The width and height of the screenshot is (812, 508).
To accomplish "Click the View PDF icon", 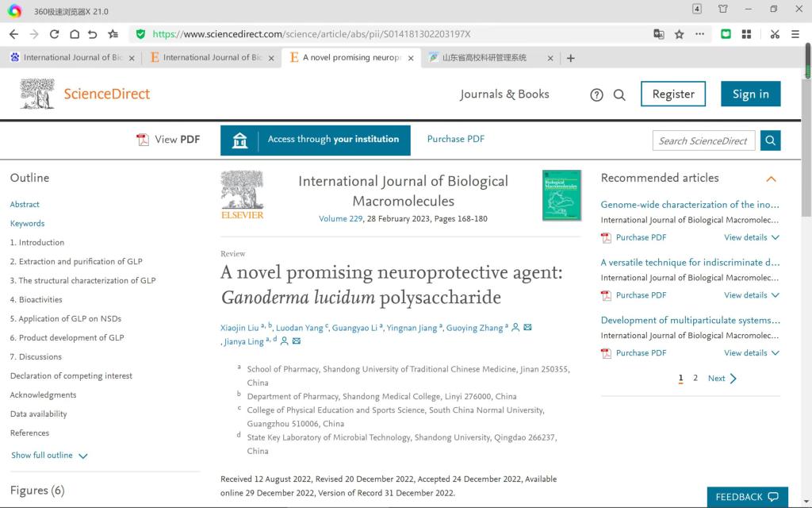I will pos(144,140).
